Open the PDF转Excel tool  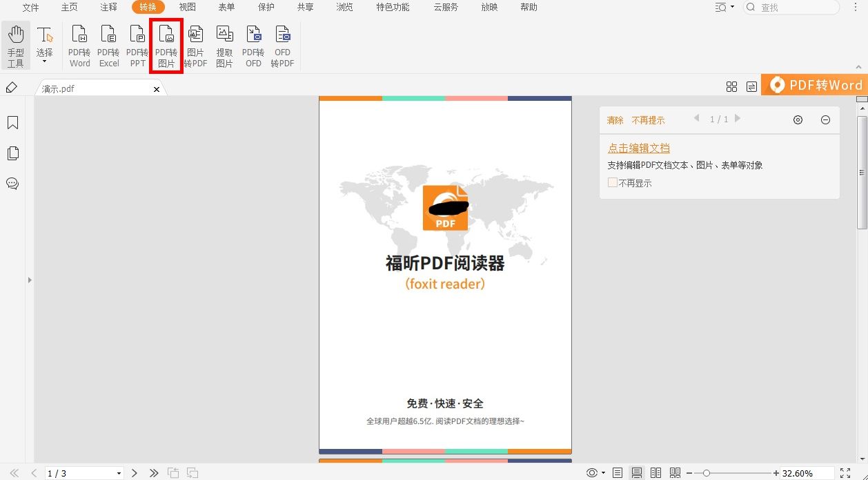click(108, 44)
